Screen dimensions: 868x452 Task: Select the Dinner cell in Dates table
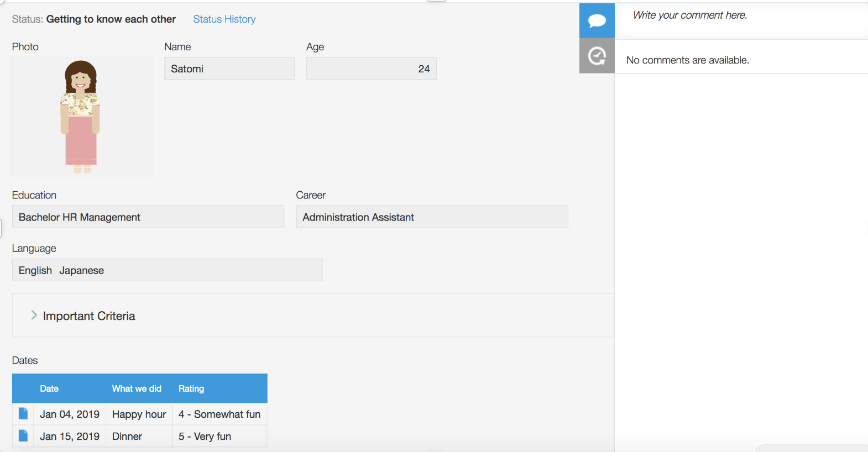pos(127,437)
